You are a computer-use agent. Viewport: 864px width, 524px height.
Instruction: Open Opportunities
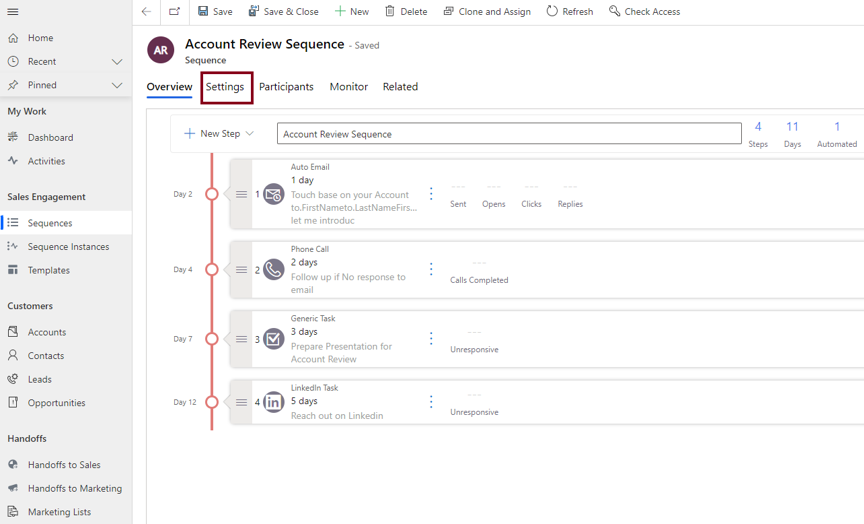point(56,403)
